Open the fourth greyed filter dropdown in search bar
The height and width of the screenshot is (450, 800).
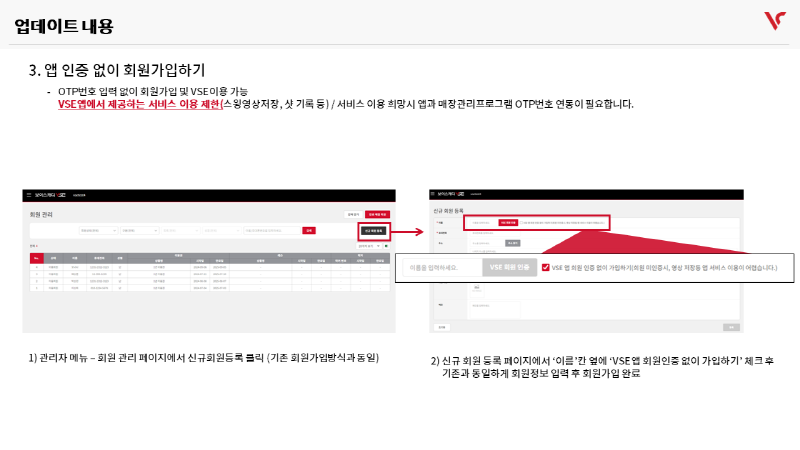point(222,231)
